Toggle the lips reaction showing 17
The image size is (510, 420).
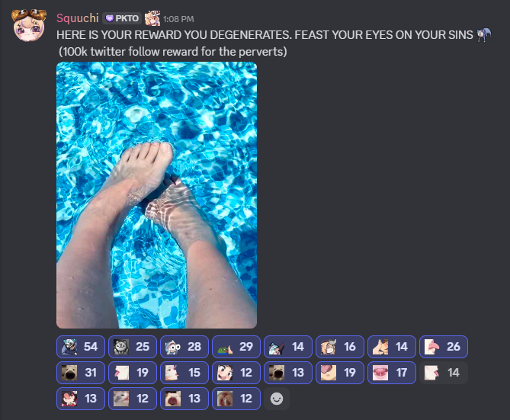[392, 373]
